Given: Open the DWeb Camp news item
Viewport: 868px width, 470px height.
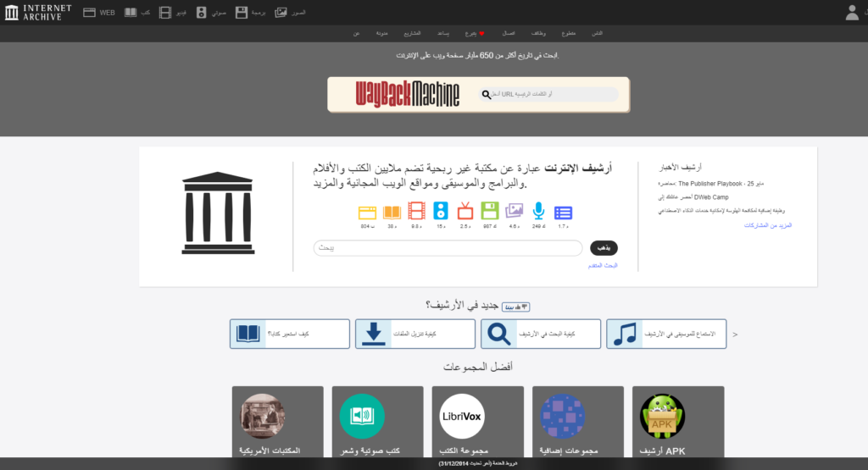Looking at the screenshot, I should click(x=693, y=196).
